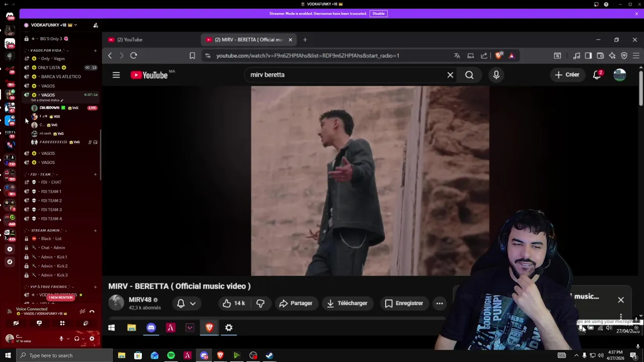Open Brave playlist music note icon
This screenshot has width=644, height=362.
pyautogui.click(x=577, y=55)
